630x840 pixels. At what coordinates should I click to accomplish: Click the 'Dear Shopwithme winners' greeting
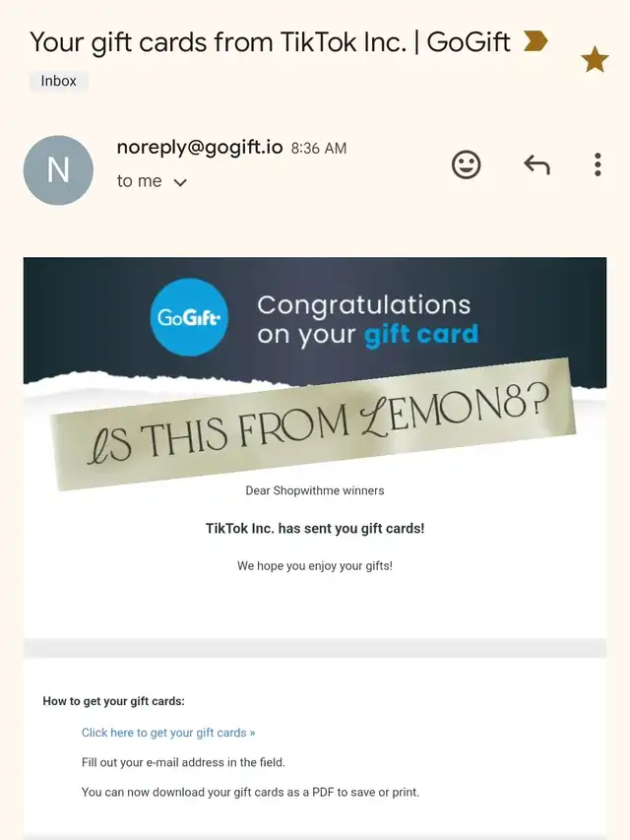[x=315, y=490]
